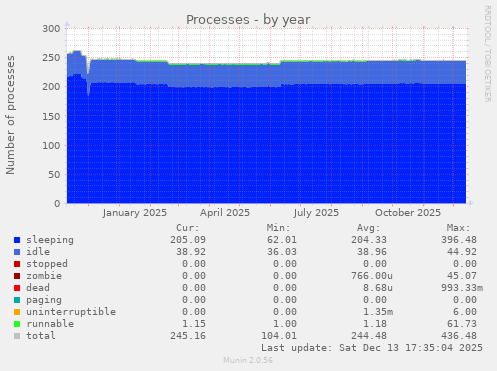Screen dimensions: 497x371
Task: Click total current value 245.16
Action: tap(188, 336)
